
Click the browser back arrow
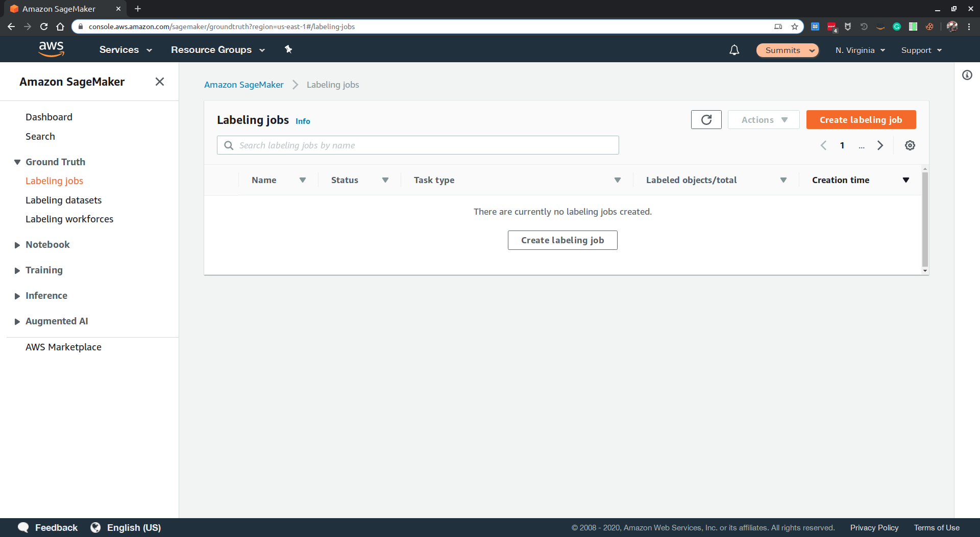coord(11,27)
